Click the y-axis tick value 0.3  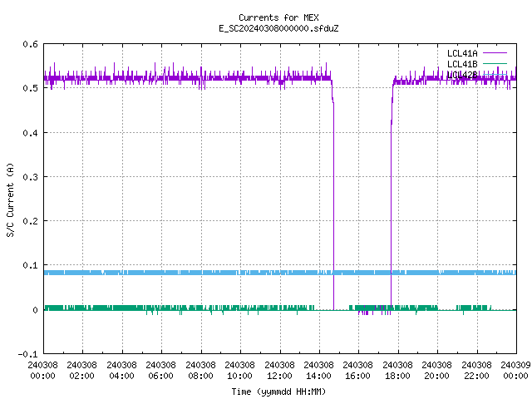(30, 177)
